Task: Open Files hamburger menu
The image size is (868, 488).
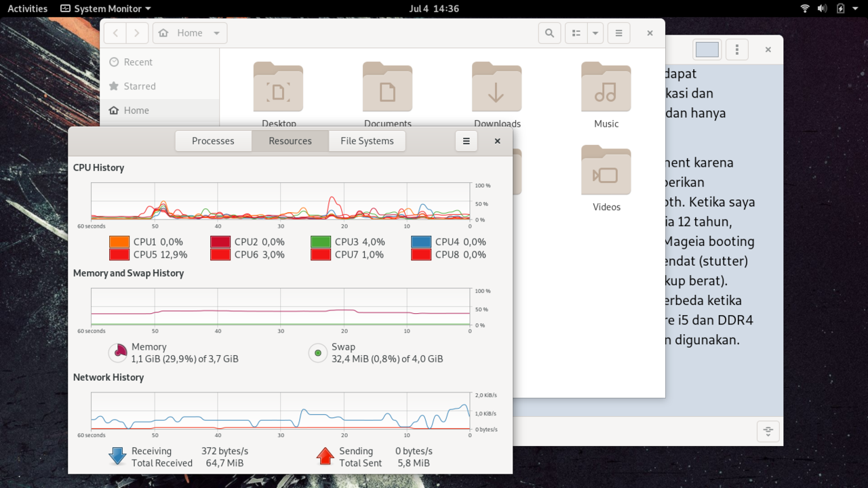Action: tap(618, 33)
